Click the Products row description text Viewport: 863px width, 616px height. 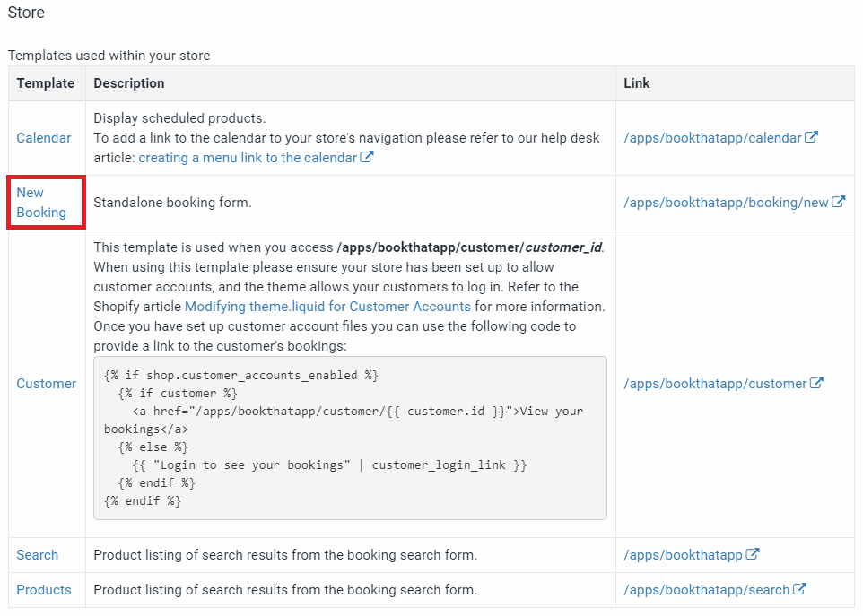pos(285,590)
